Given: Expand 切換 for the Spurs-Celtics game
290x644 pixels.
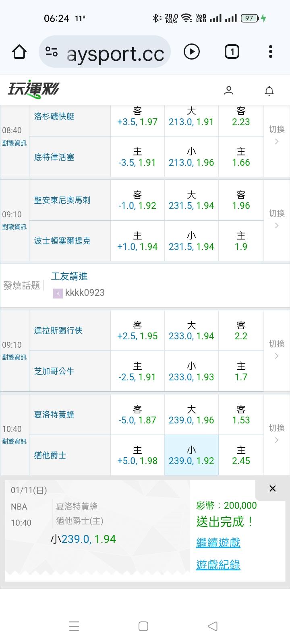Looking at the screenshot, I should 277,219.
